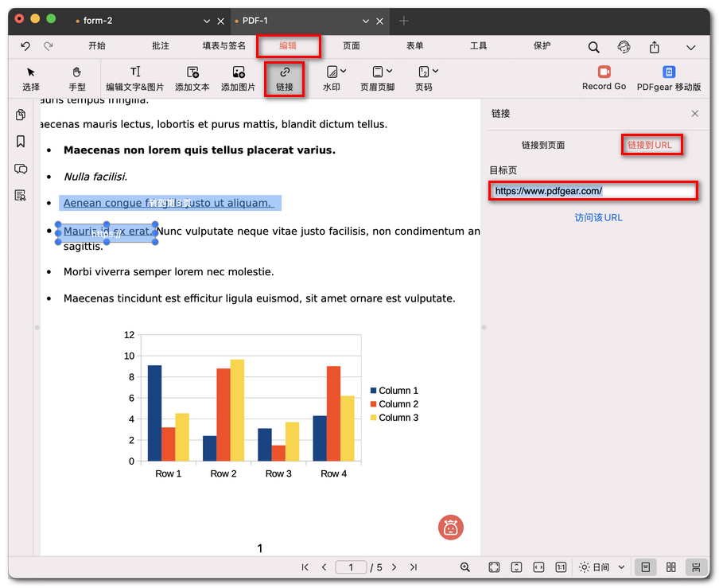Click the 添加图片 add image tool

pos(238,78)
